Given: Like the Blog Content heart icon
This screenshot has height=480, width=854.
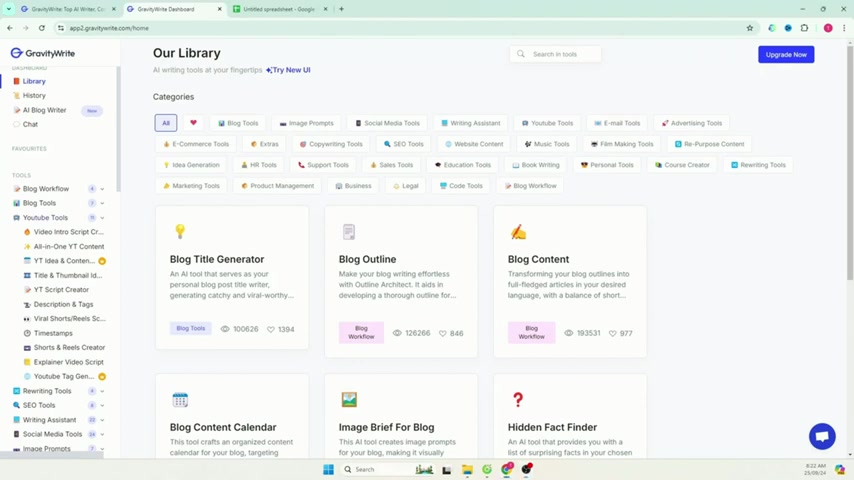Looking at the screenshot, I should (613, 333).
